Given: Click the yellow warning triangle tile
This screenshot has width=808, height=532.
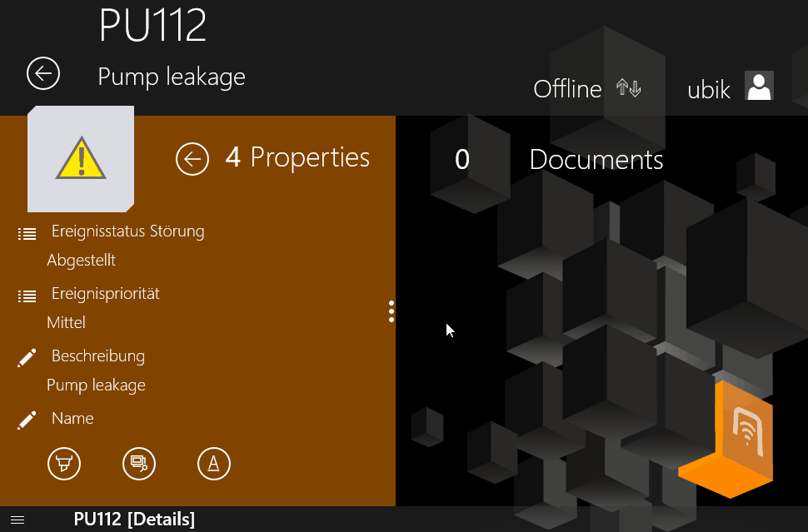Looking at the screenshot, I should (81, 158).
